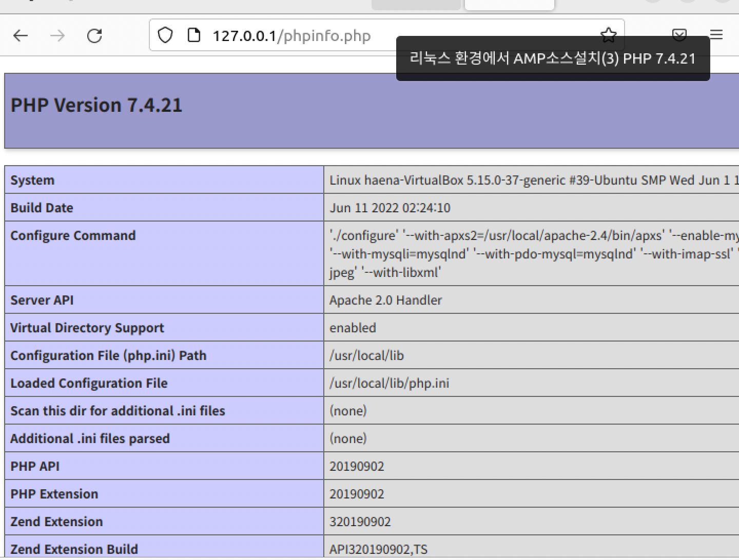739x560 pixels.
Task: Click the Zend Extension label
Action: point(56,522)
